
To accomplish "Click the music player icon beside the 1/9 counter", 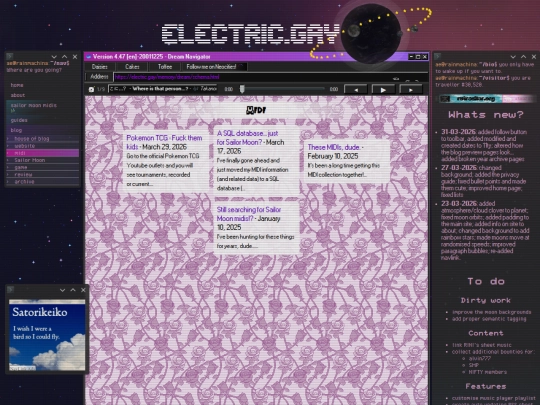I will 91,89.
